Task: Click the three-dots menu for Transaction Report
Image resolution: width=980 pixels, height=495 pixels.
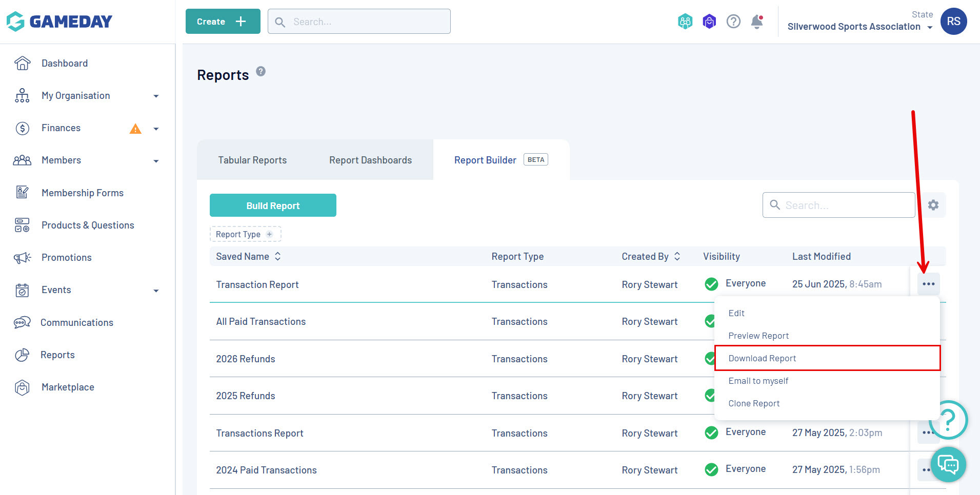Action: point(929,284)
